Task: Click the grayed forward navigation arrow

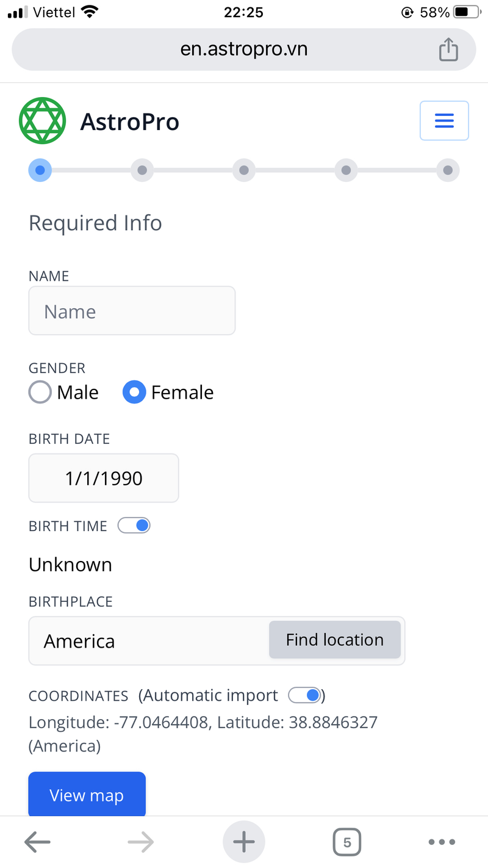Action: point(140,841)
